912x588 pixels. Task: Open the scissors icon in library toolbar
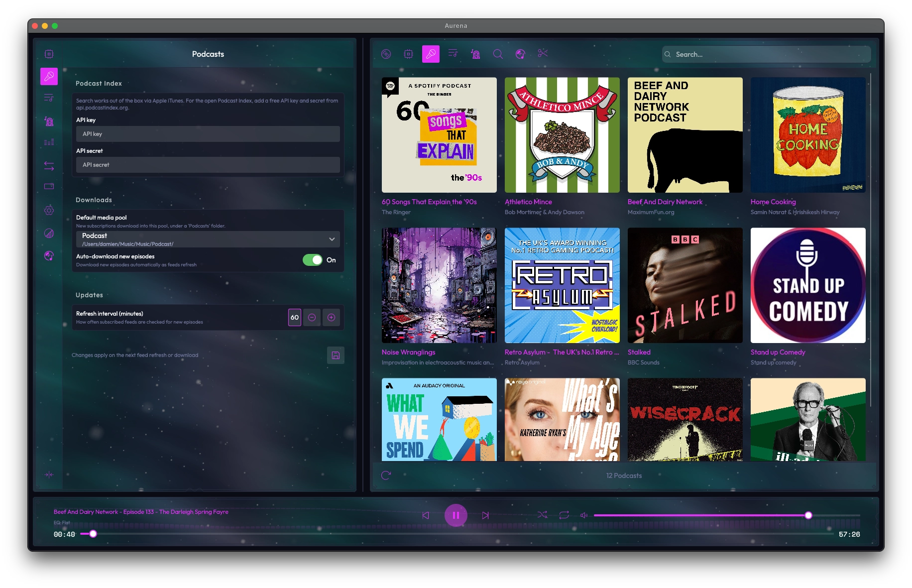pos(543,53)
